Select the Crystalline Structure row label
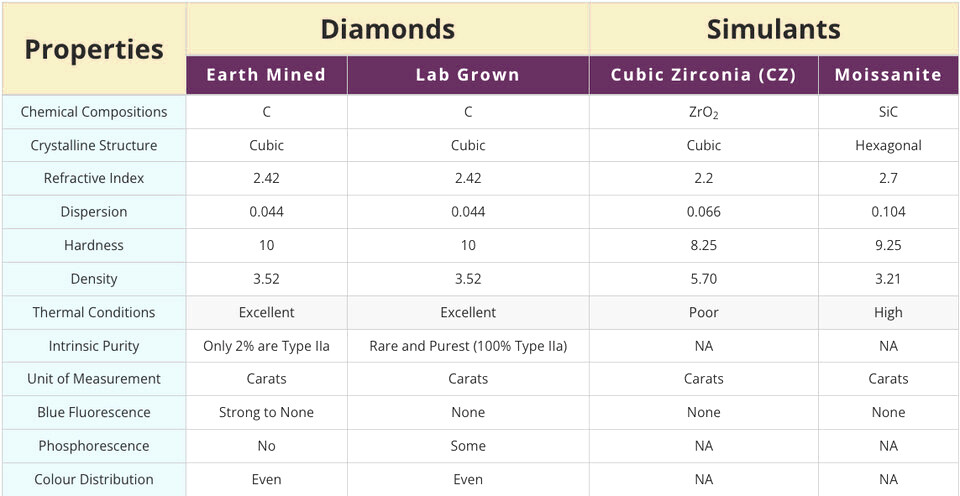960x496 pixels. [94, 146]
